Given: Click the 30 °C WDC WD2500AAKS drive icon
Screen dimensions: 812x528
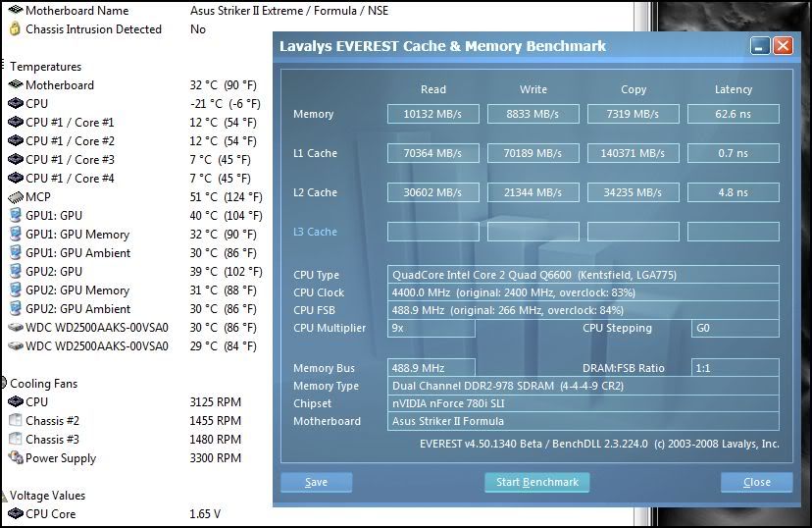Looking at the screenshot, I should click(x=16, y=328).
